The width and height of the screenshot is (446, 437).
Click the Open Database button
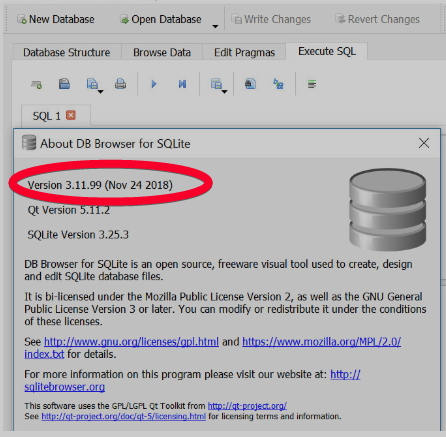[x=160, y=19]
